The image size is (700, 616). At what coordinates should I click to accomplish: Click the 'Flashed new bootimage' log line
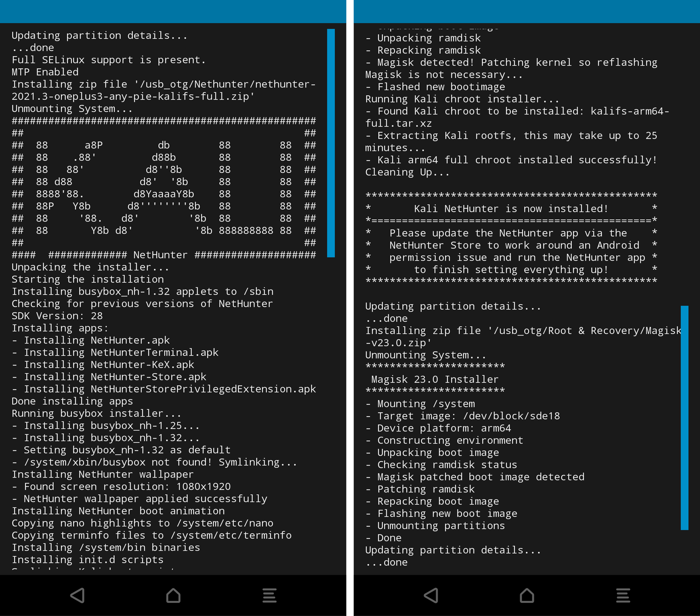(x=440, y=87)
